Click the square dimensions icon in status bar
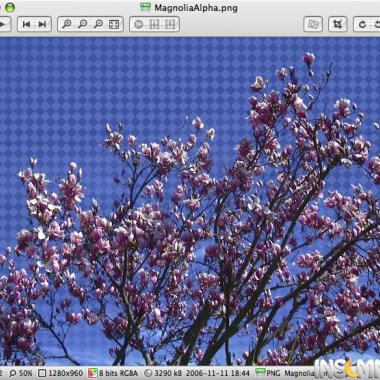Screen dimensions: 380x380 pyautogui.click(x=42, y=373)
